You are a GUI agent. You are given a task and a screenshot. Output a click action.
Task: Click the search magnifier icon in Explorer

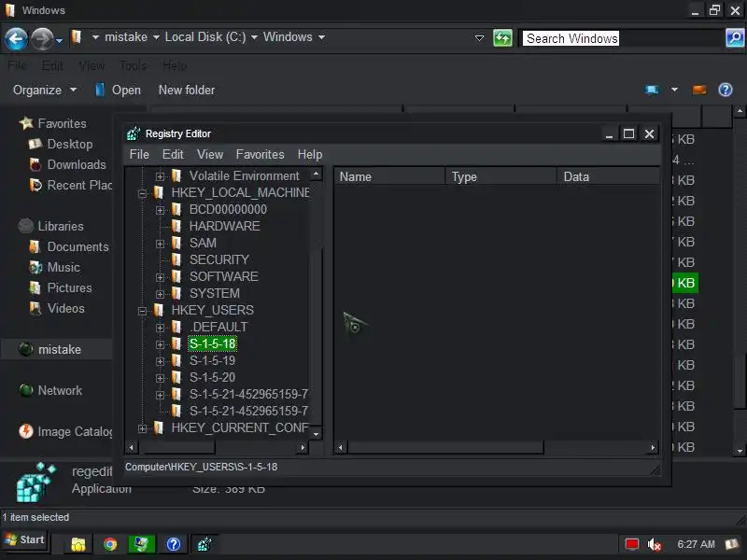tap(735, 37)
